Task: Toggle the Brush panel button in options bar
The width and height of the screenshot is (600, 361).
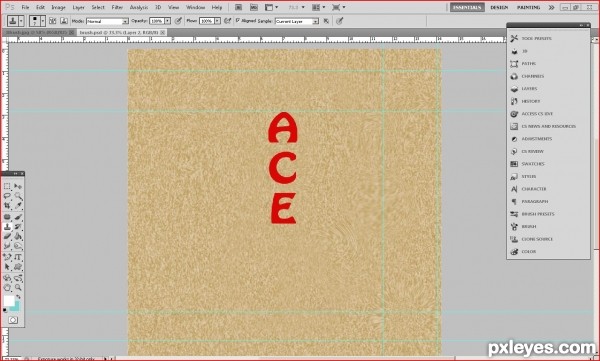Action: [52, 21]
